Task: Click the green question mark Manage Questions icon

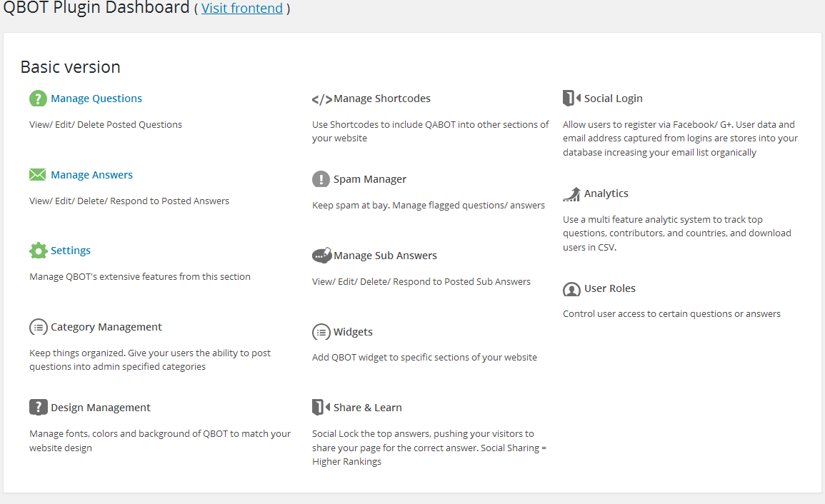Action: 38,99
